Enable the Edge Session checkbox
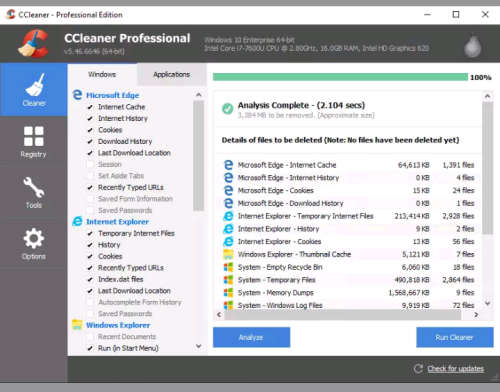 (90, 164)
